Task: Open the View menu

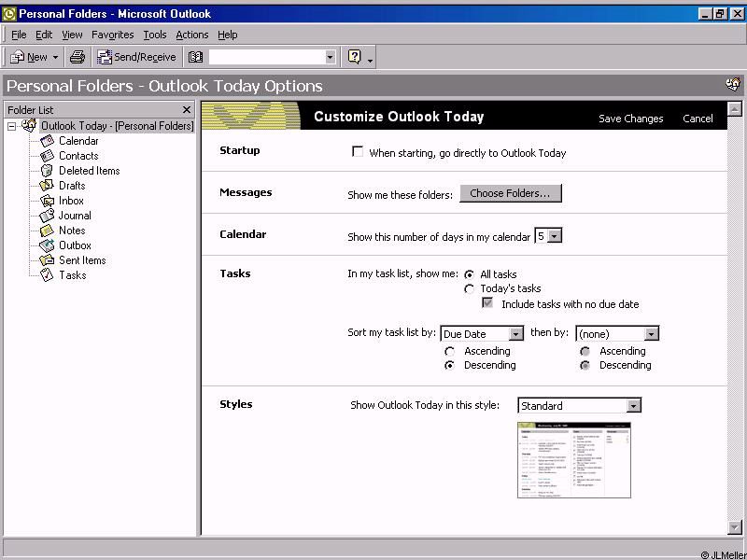Action: (72, 35)
